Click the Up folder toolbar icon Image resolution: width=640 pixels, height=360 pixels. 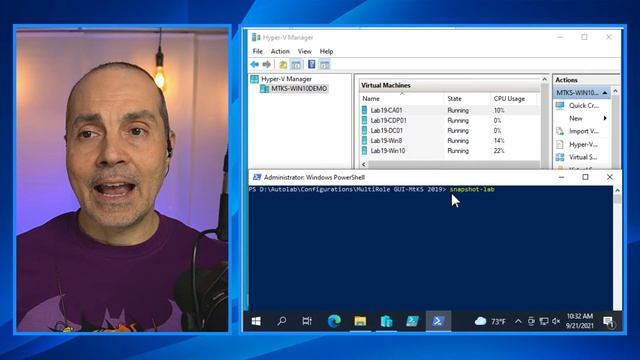point(283,64)
